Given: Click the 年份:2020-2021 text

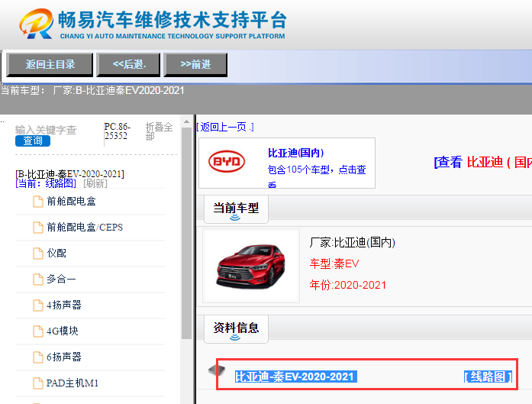Looking at the screenshot, I should pyautogui.click(x=348, y=285).
